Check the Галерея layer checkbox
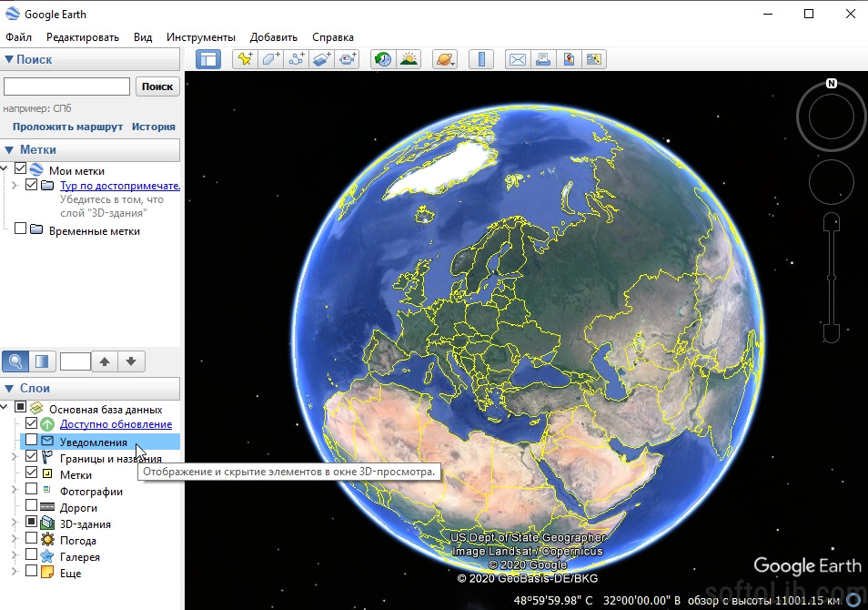The width and height of the screenshot is (868, 610). [32, 554]
